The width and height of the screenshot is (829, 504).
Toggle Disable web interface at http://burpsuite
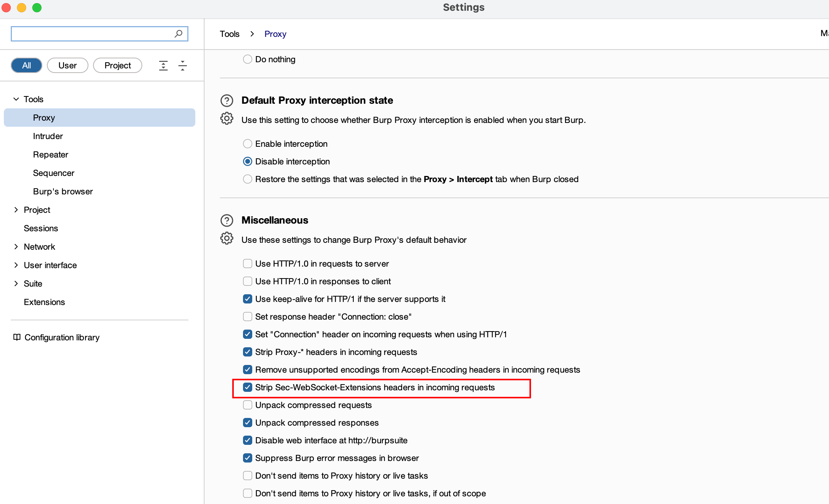pos(248,440)
